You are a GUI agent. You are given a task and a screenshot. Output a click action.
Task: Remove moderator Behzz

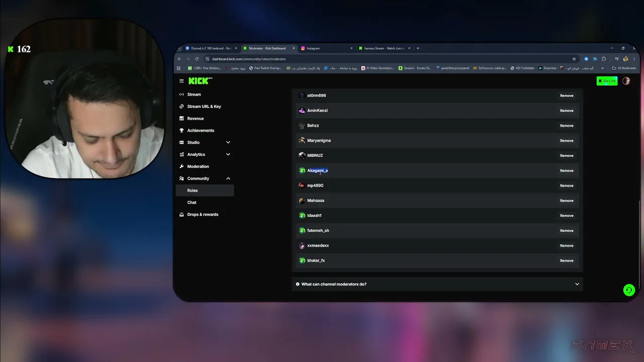pos(567,126)
